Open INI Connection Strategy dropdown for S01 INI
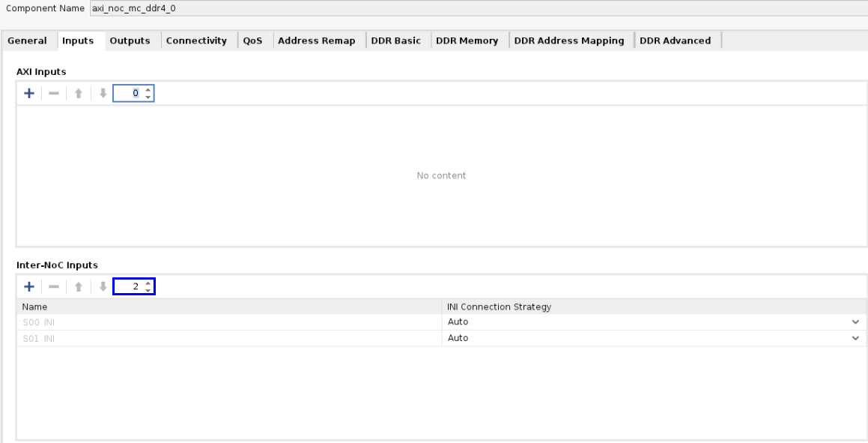 855,338
